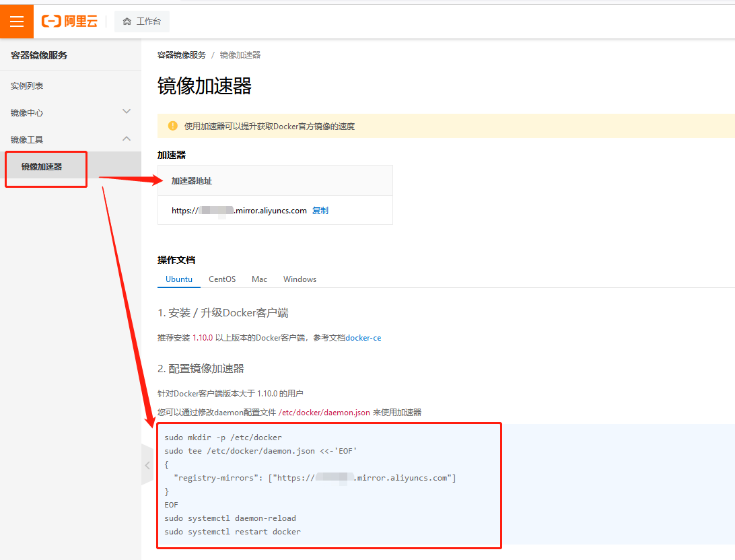Image resolution: width=735 pixels, height=560 pixels.
Task: Click the accelerator address https URL text
Action: pos(239,211)
